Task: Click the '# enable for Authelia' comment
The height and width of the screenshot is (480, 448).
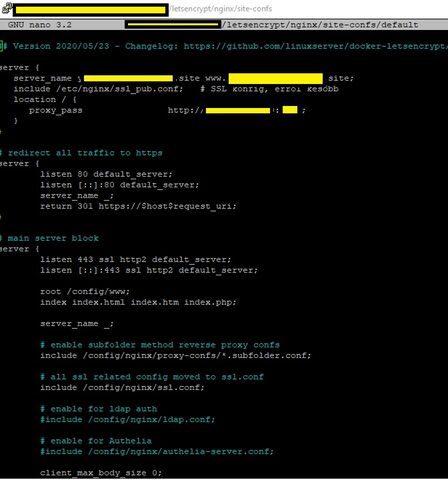Action: coord(96,441)
